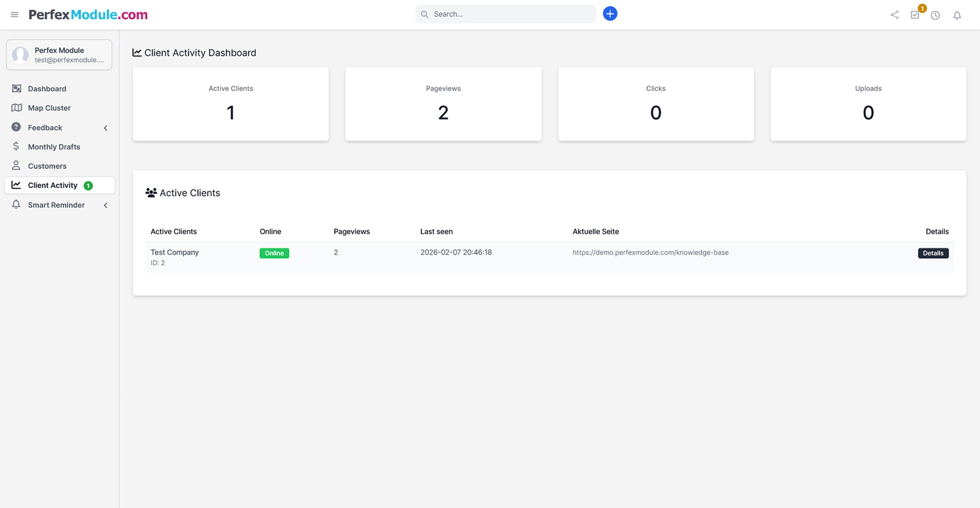Click the PerfexModule.com logo

[88, 15]
